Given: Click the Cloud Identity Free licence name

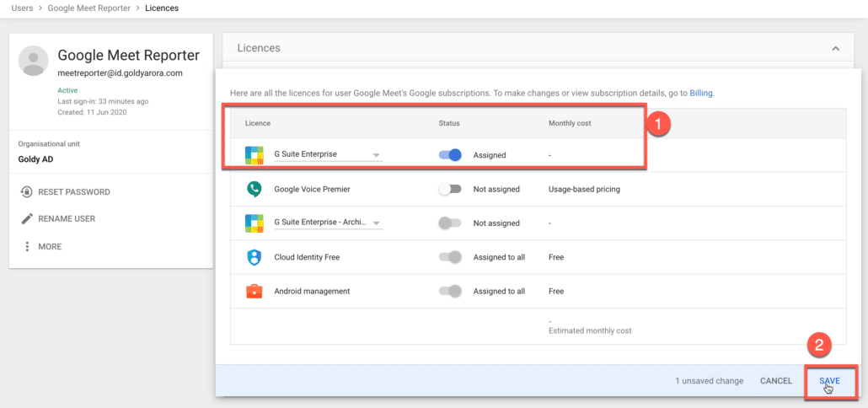Looking at the screenshot, I should point(307,257).
